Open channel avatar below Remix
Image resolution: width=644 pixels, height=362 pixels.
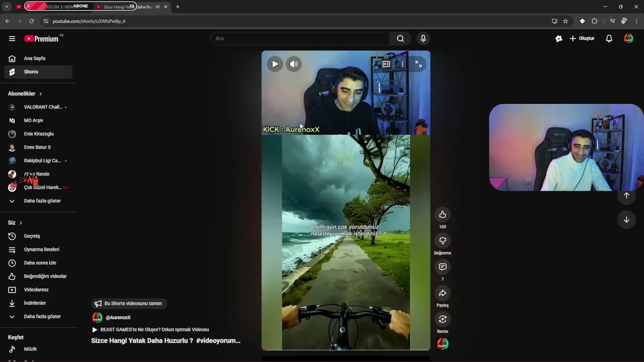click(x=443, y=344)
